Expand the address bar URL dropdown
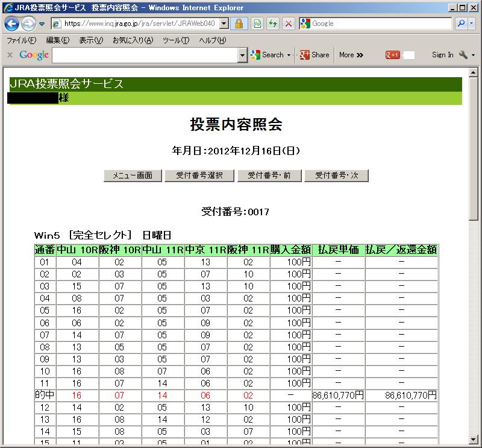 [x=224, y=24]
